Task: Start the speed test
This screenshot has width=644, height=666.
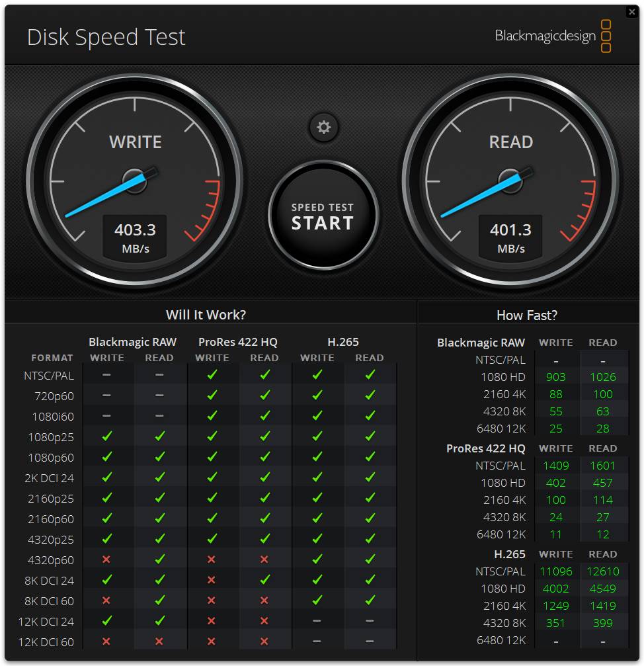Action: tap(323, 216)
